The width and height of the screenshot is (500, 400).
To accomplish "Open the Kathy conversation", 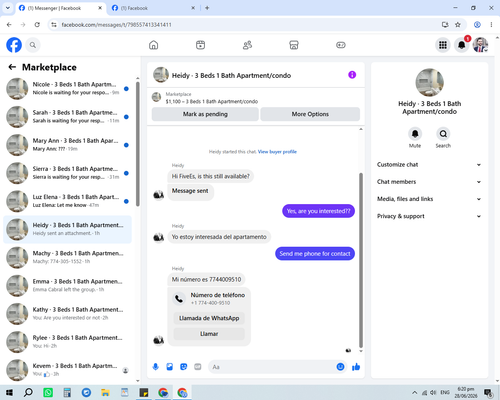I will (x=68, y=314).
